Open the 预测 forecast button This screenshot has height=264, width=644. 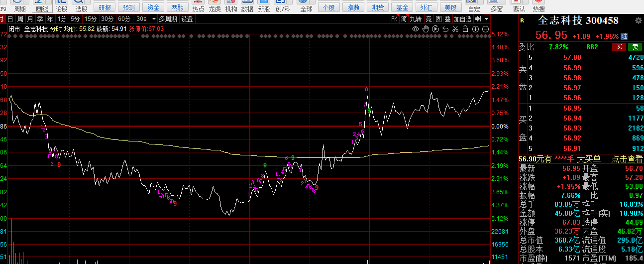(129, 7)
